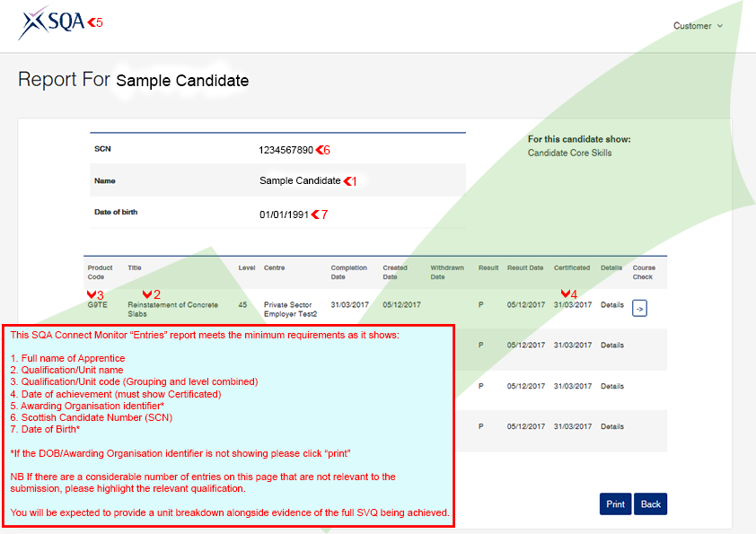Viewport: 756px width, 534px height.
Task: Click the date of birth value 01/01/1991
Action: pos(284,214)
